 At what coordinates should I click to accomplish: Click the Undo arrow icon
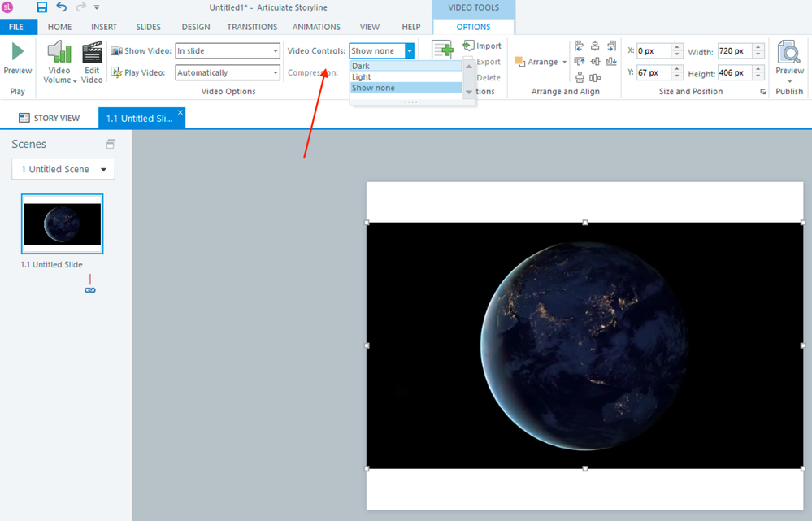tap(62, 7)
